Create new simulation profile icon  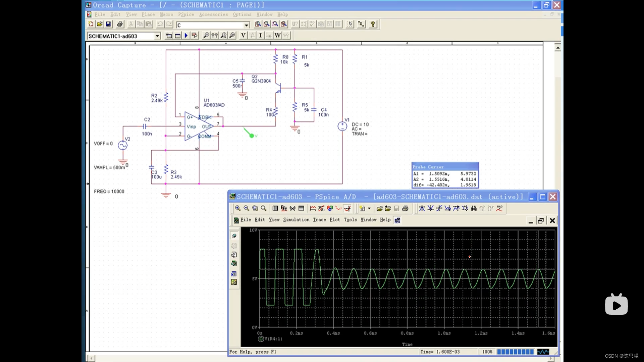[x=169, y=36]
